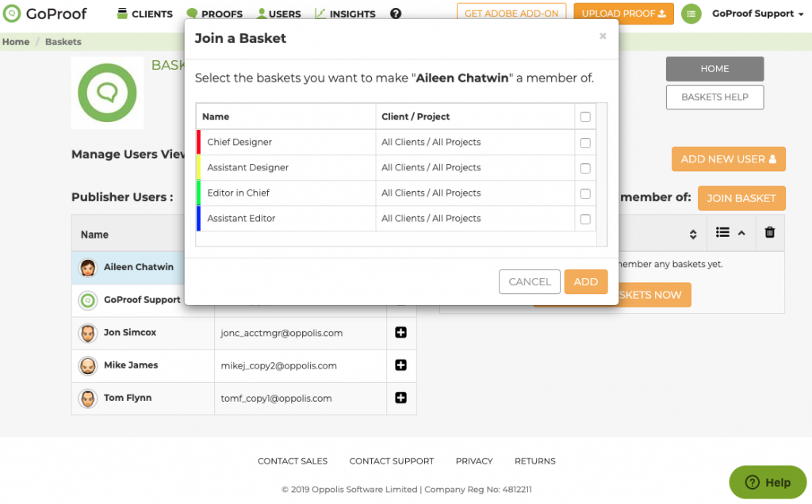The height and width of the screenshot is (504, 812).
Task: Select Aileen Chatwin in users list
Action: tap(138, 267)
